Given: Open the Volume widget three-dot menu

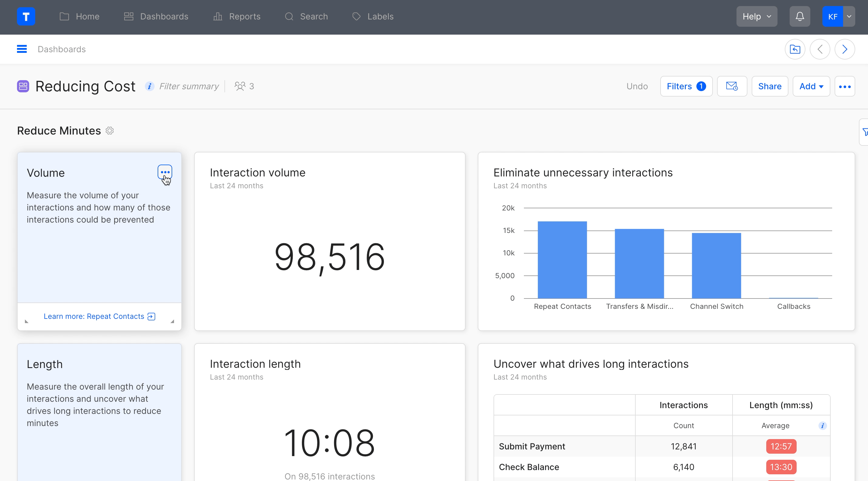Looking at the screenshot, I should (165, 172).
